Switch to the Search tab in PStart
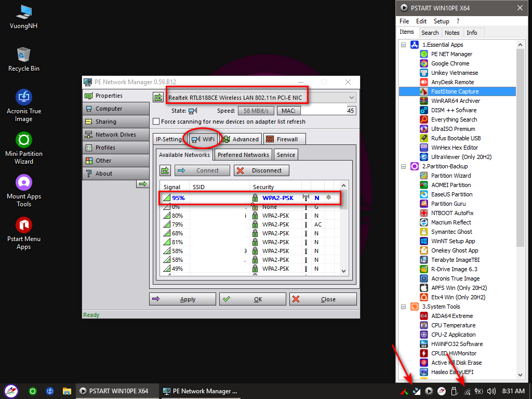The height and width of the screenshot is (399, 532). click(430, 33)
